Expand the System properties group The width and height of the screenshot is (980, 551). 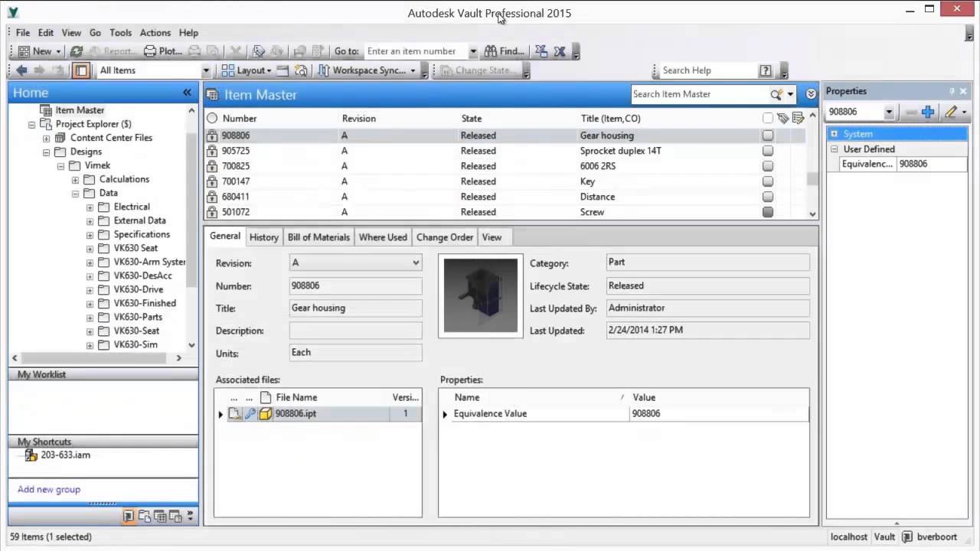click(834, 134)
